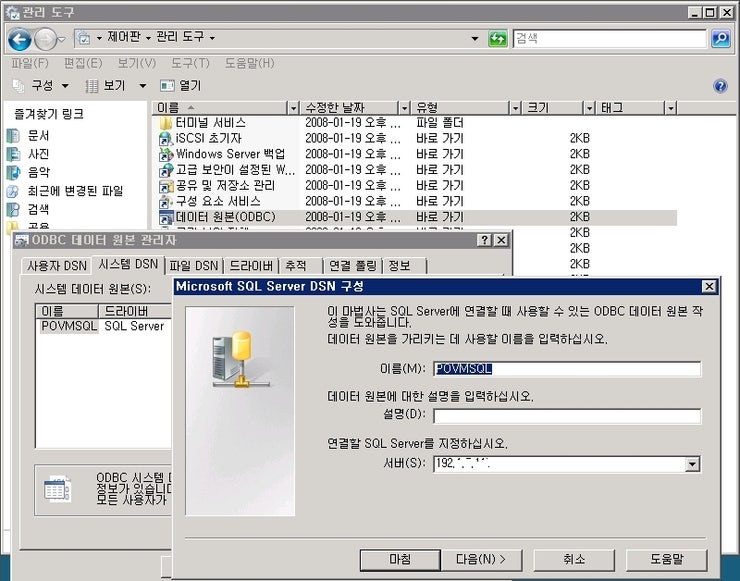Open the 수정한 날짜 column filter dropdown

click(x=404, y=109)
